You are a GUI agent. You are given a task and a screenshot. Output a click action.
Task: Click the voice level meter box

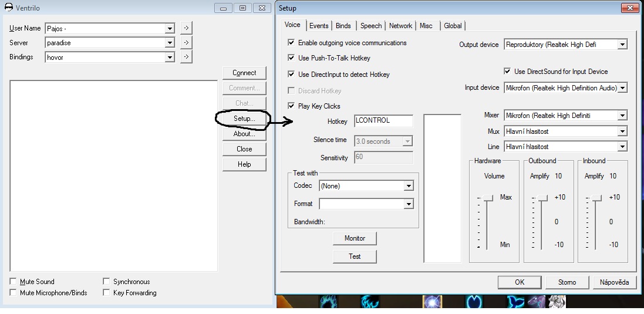coord(442,188)
